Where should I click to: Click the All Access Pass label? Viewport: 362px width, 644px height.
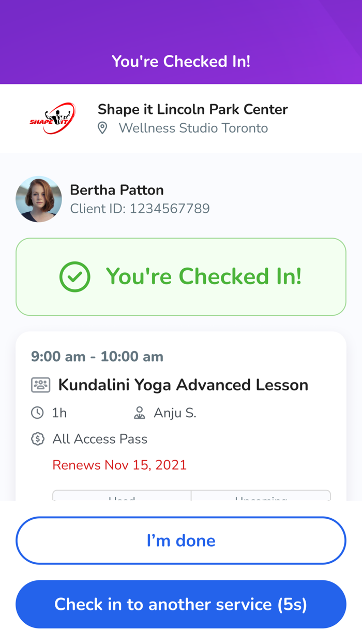[x=100, y=438]
